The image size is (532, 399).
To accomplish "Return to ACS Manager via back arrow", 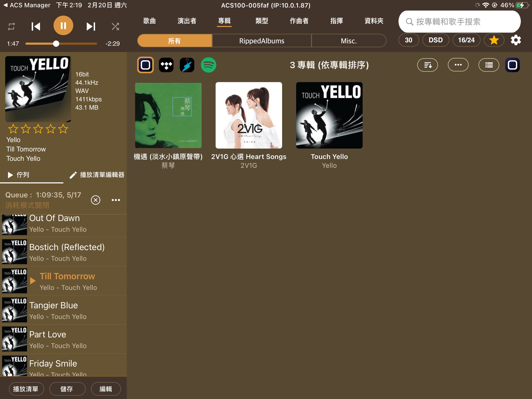I will pos(27,5).
